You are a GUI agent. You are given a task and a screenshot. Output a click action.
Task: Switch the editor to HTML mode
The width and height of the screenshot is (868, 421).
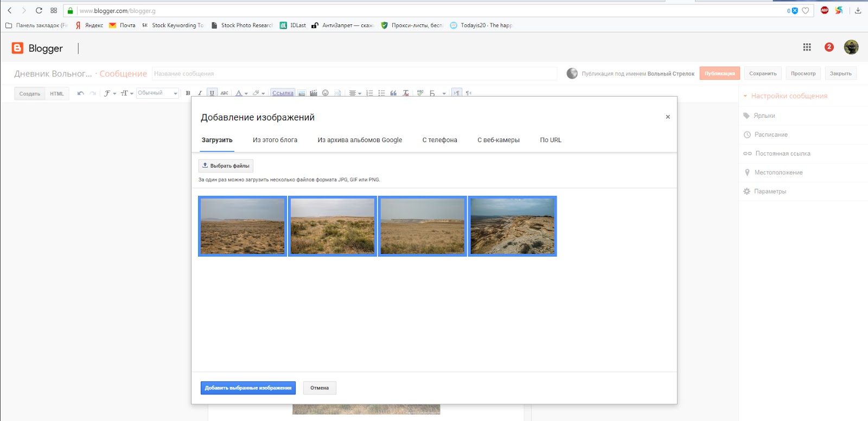tap(57, 94)
